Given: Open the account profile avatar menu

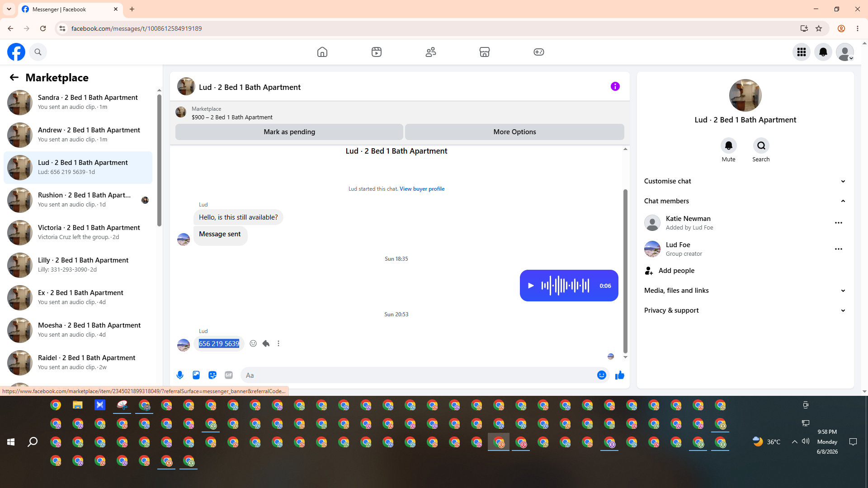Looking at the screenshot, I should [845, 52].
